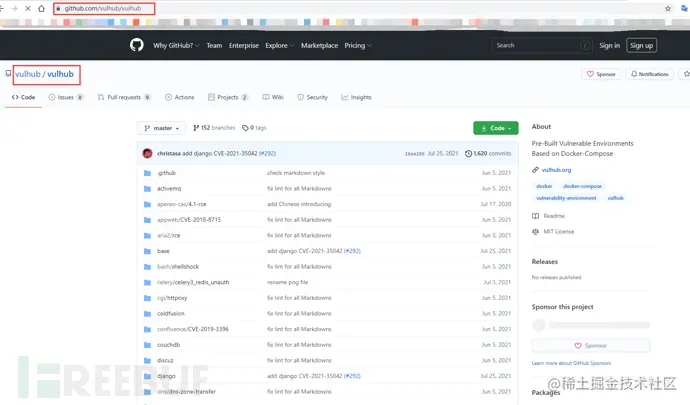Image resolution: width=690 pixels, height=405 pixels.
Task: Open bash/shellshock folder name
Action: click(x=178, y=267)
